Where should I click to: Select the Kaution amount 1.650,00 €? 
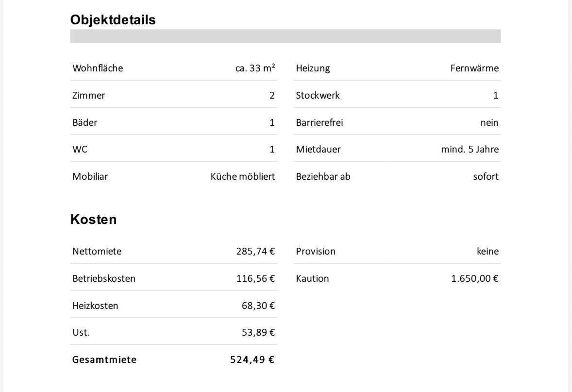(474, 278)
